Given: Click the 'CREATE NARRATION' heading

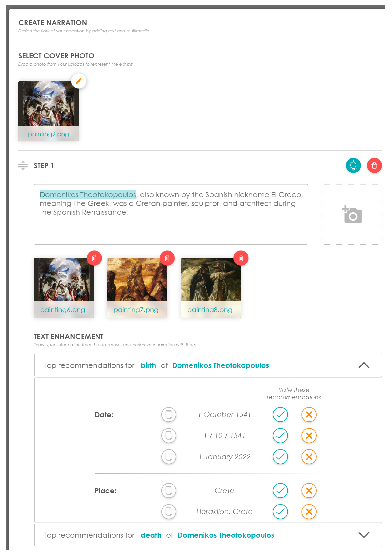Looking at the screenshot, I should (x=53, y=23).
